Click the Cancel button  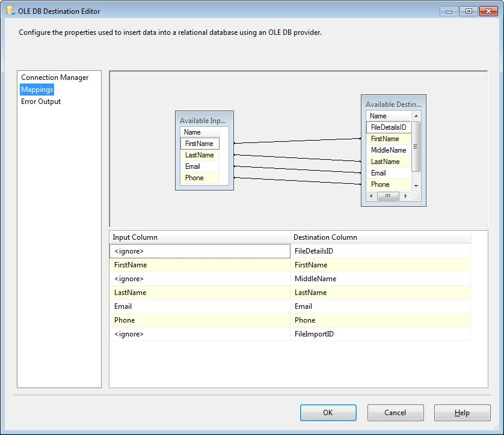click(395, 413)
